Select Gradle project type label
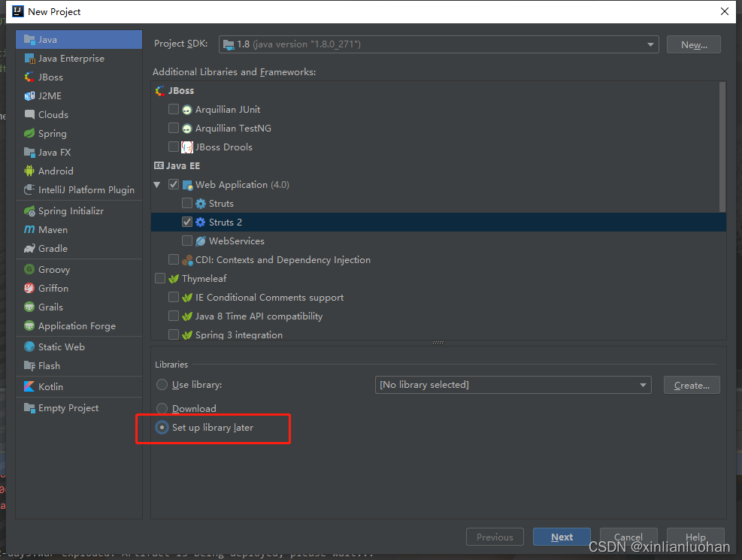 [x=53, y=249]
